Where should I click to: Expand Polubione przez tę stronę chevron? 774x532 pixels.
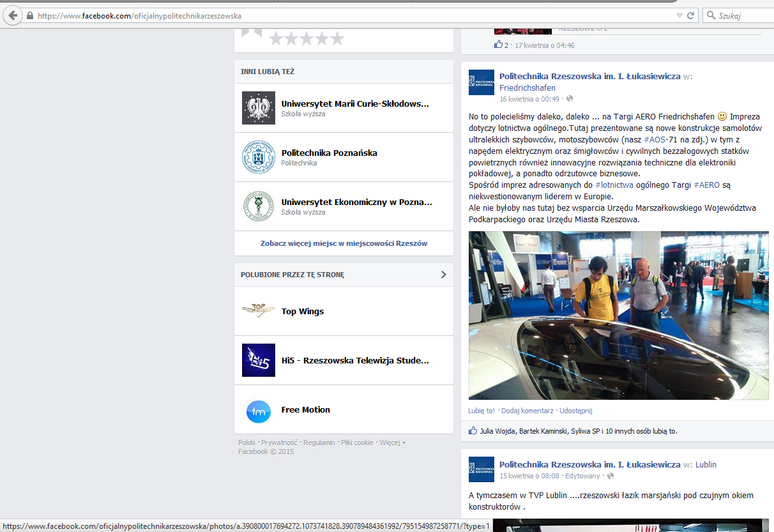point(444,275)
